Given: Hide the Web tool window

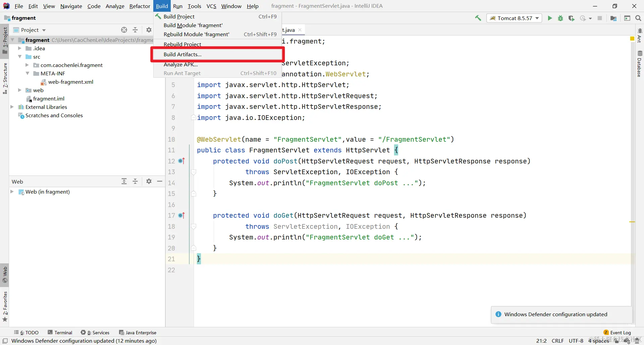Looking at the screenshot, I should 160,181.
